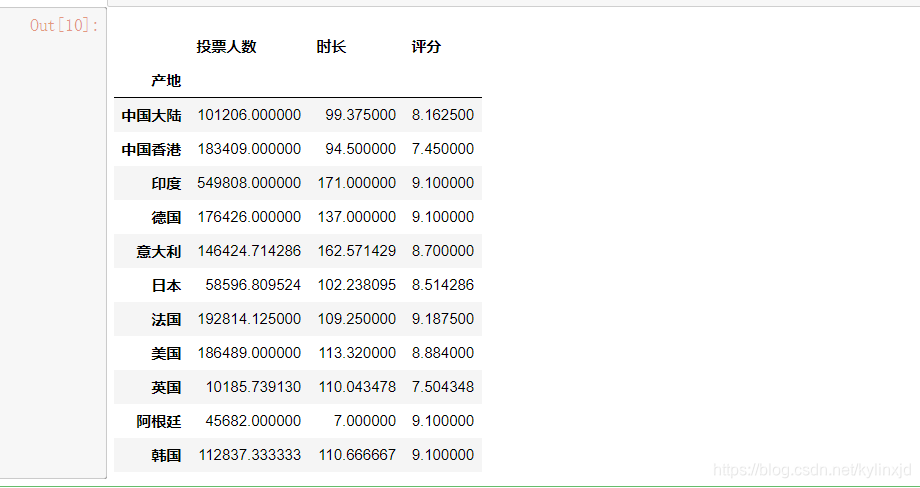The width and height of the screenshot is (920, 488).
Task: Click the 阿根廷 row rating 9.100000
Action: click(443, 421)
